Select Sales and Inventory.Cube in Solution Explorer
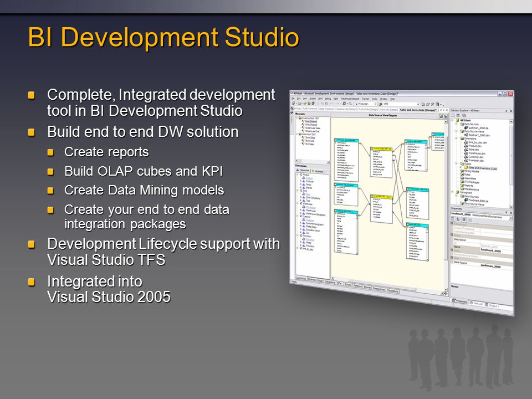This screenshot has width=532, height=399. coord(483,168)
